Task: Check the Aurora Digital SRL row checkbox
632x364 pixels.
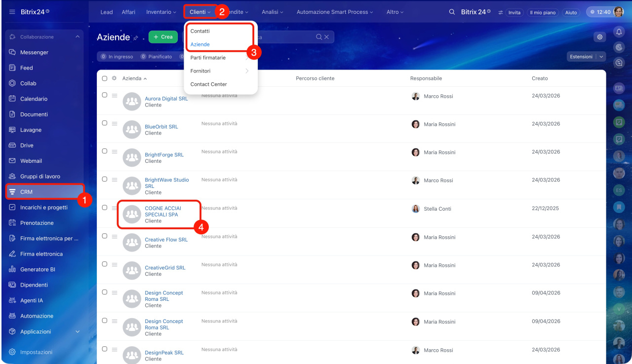Action: point(105,95)
